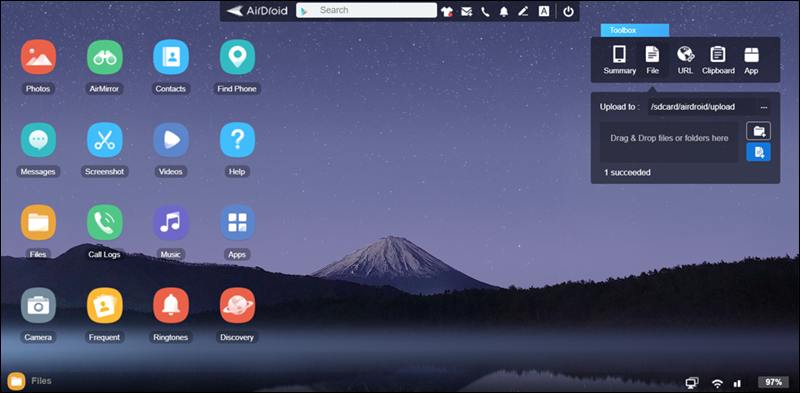
Task: Select the File toolbox tab
Action: pyautogui.click(x=653, y=60)
